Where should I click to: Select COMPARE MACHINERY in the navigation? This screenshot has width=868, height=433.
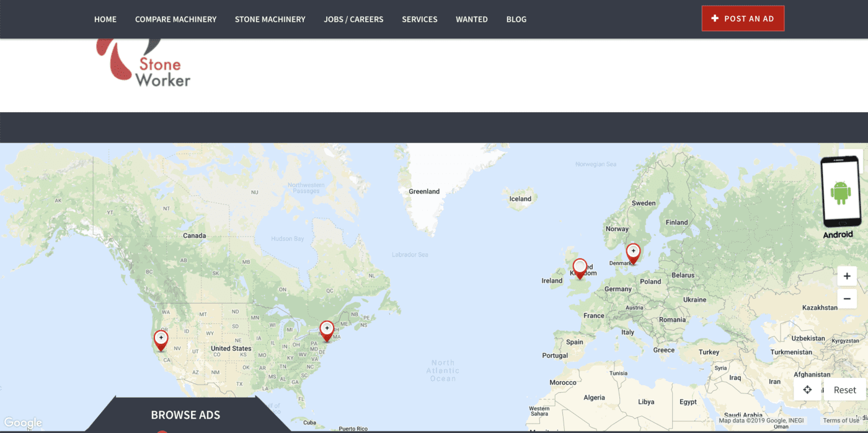(x=175, y=19)
